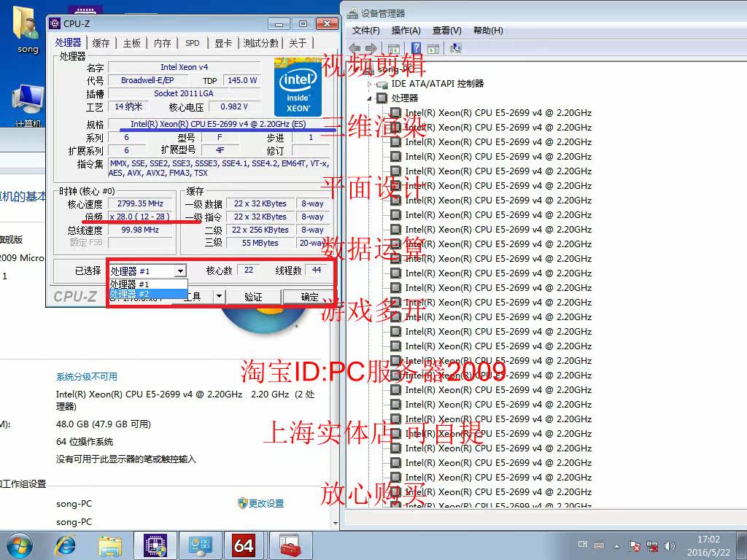Screen dimensions: 747x560
Task: Open the 显卡 tab in CPU-Z
Action: [x=223, y=43]
